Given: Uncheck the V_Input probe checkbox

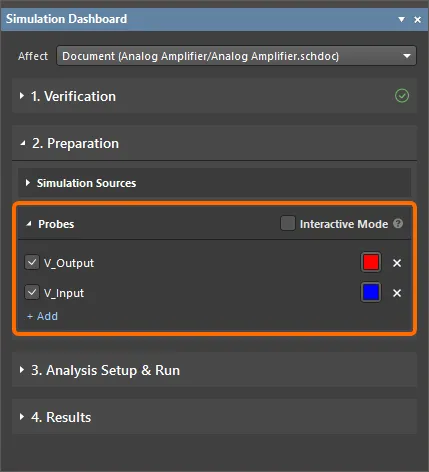Looking at the screenshot, I should click(x=32, y=293).
